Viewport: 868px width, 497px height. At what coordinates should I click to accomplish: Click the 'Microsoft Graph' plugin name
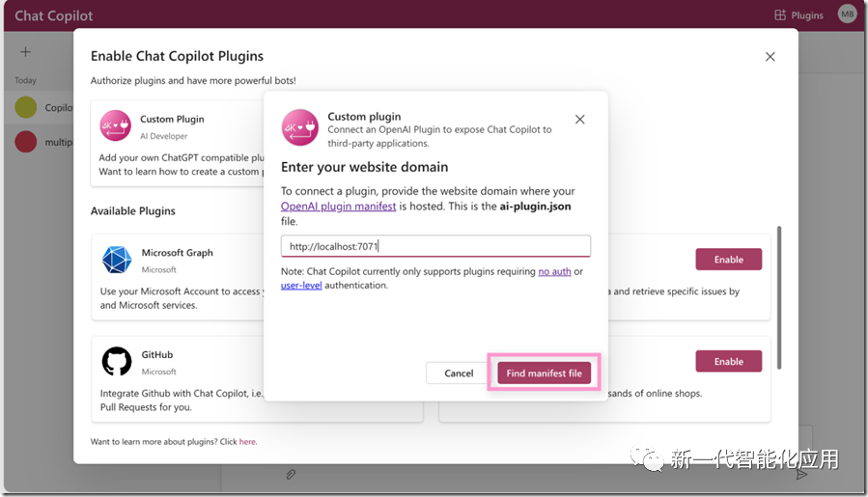pyautogui.click(x=177, y=253)
